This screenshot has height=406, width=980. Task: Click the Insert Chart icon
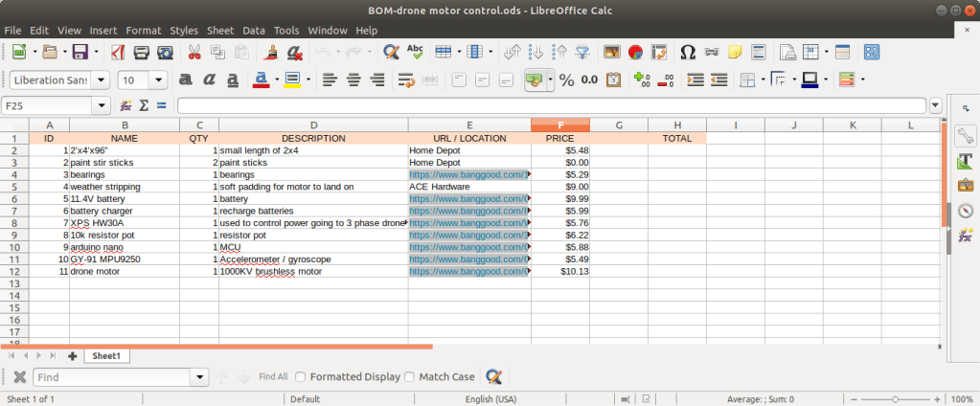point(634,52)
